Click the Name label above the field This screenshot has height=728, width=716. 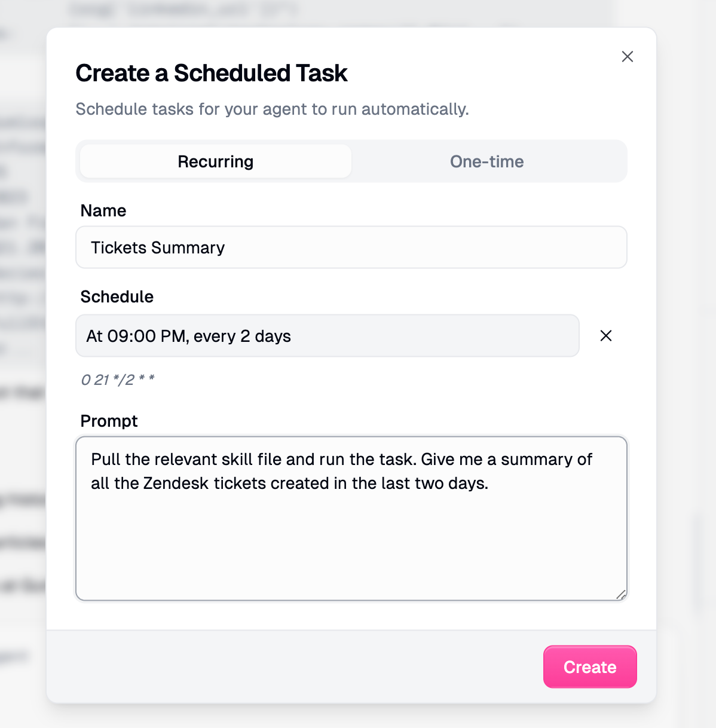coord(103,210)
